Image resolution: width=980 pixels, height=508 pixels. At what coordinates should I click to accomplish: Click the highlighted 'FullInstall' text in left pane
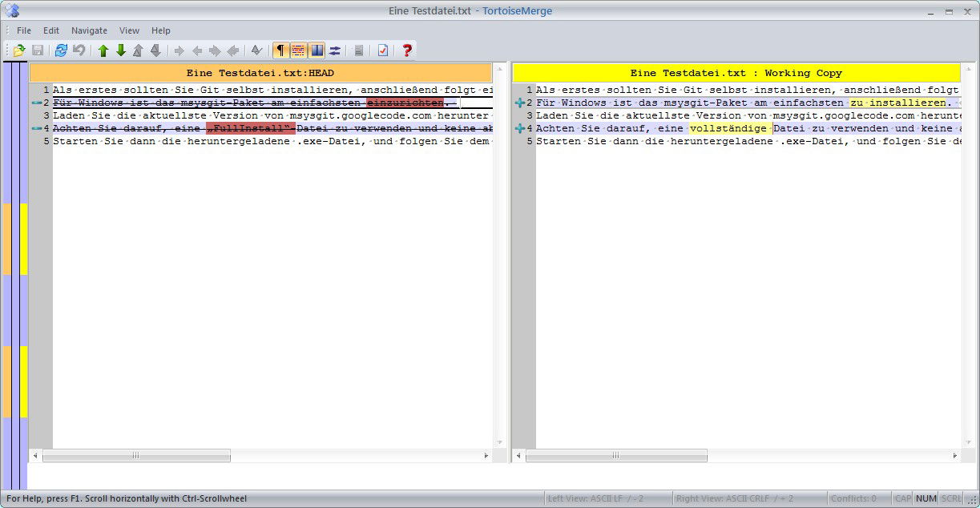coord(251,128)
